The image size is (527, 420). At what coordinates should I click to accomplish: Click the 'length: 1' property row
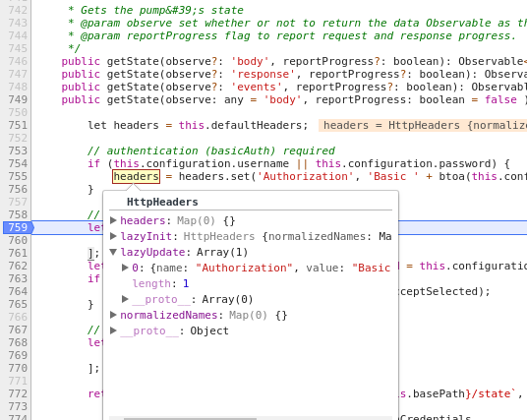pyautogui.click(x=160, y=283)
